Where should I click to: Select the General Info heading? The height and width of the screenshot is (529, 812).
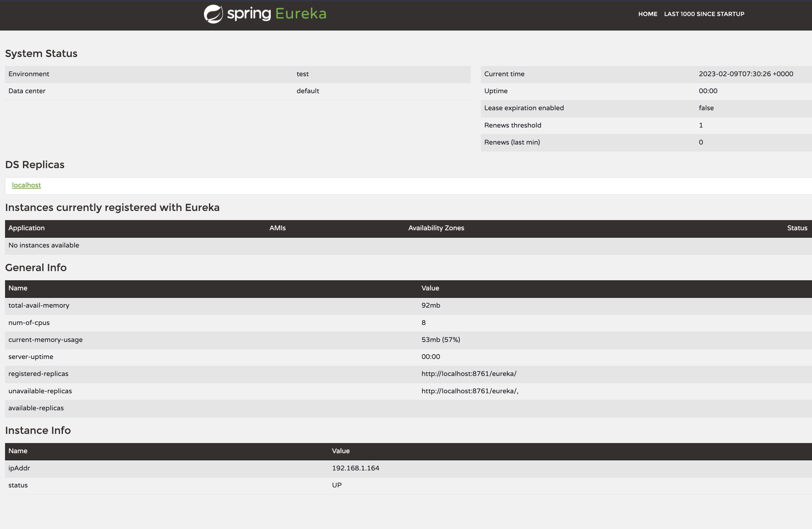tap(36, 268)
